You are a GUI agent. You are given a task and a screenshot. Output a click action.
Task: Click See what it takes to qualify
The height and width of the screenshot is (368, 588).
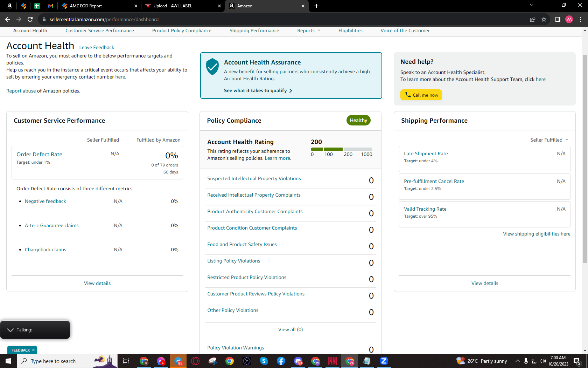click(x=258, y=90)
